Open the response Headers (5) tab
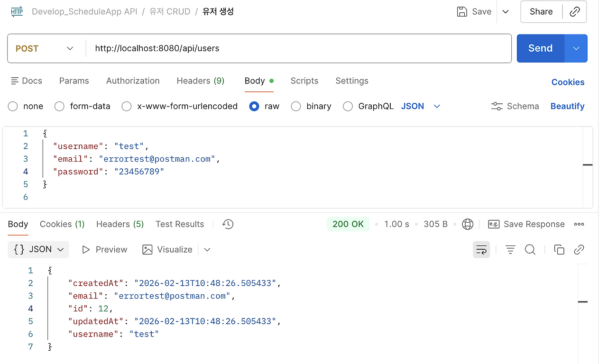 120,224
